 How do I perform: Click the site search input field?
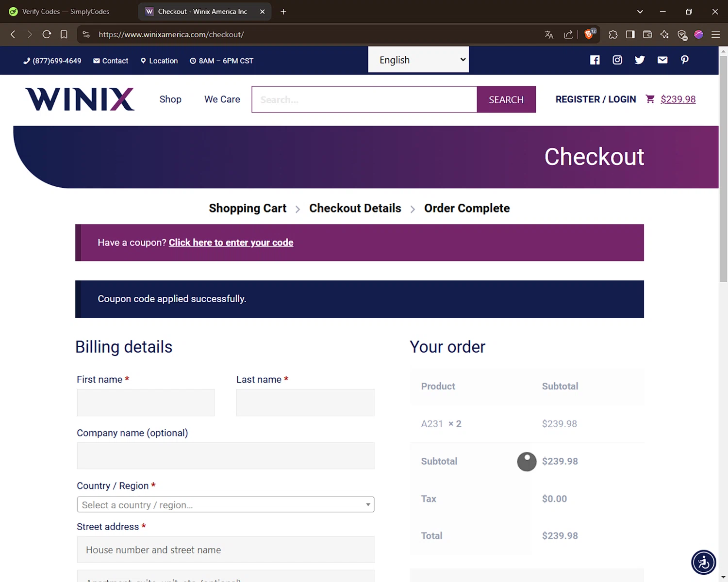[364, 99]
